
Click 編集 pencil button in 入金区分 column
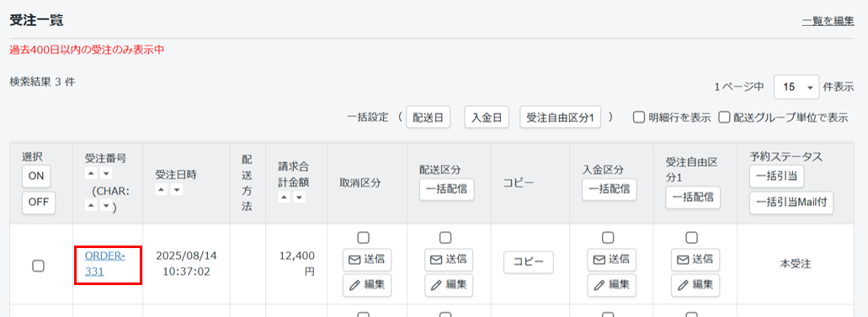point(612,285)
